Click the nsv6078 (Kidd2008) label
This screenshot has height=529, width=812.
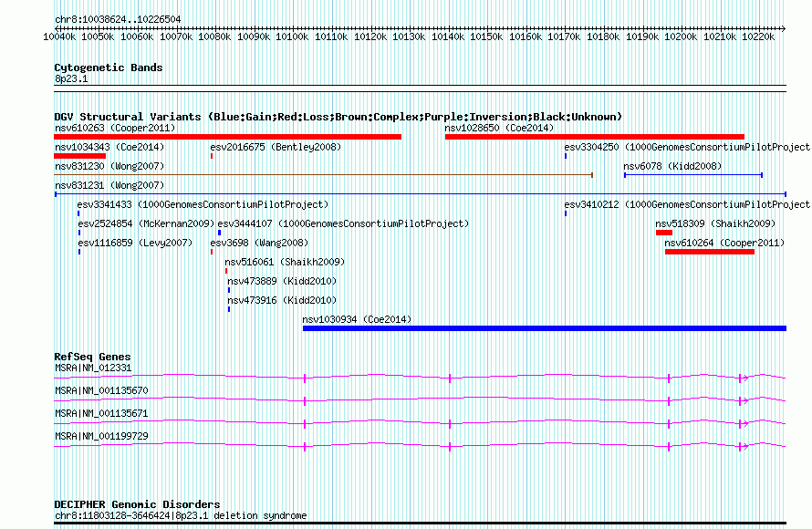tap(672, 166)
